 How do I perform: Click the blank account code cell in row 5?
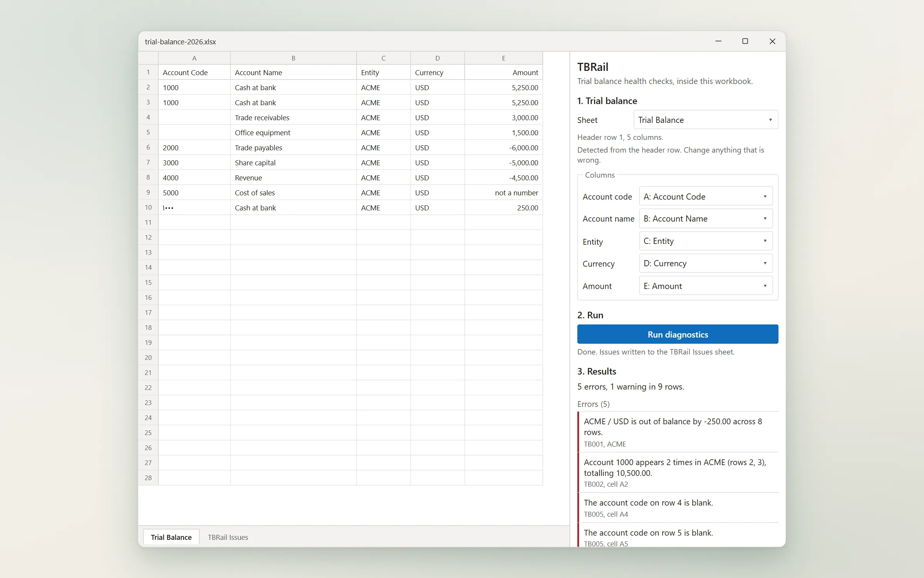(x=194, y=133)
